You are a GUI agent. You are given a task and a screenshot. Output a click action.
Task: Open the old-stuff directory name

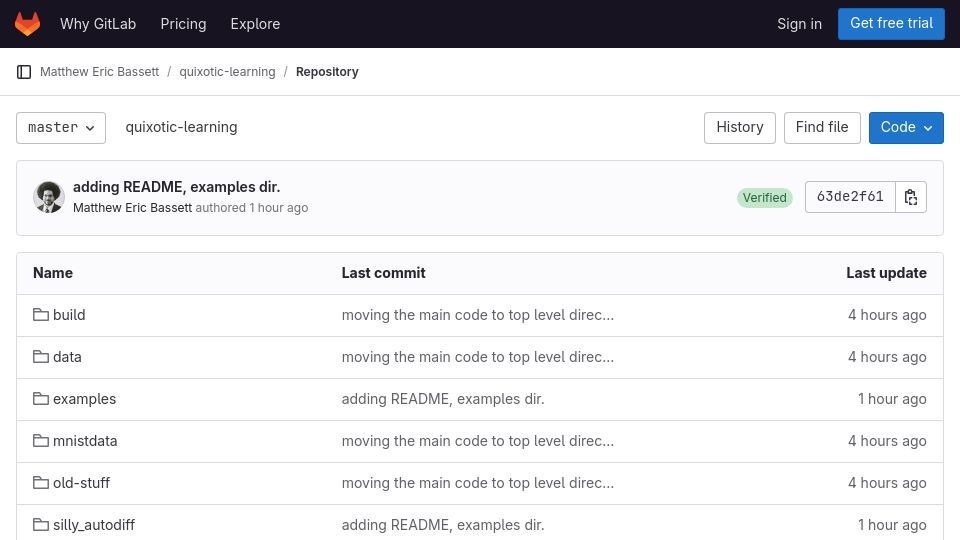81,483
